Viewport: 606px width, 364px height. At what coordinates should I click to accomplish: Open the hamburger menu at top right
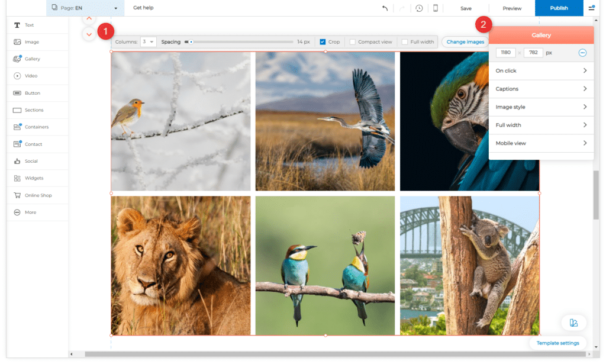click(x=591, y=8)
